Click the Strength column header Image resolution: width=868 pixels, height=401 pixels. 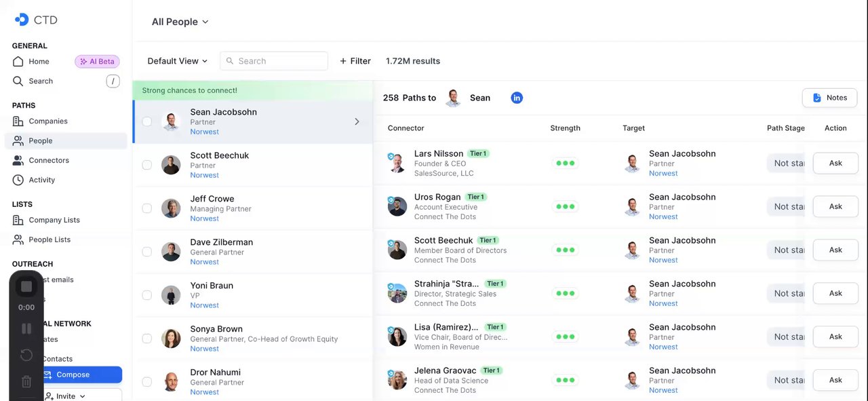pyautogui.click(x=565, y=128)
